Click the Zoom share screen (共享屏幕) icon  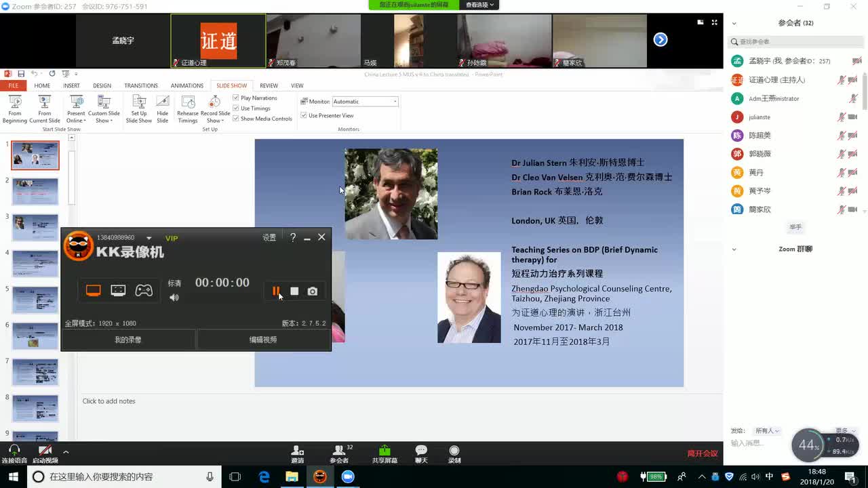384,454
